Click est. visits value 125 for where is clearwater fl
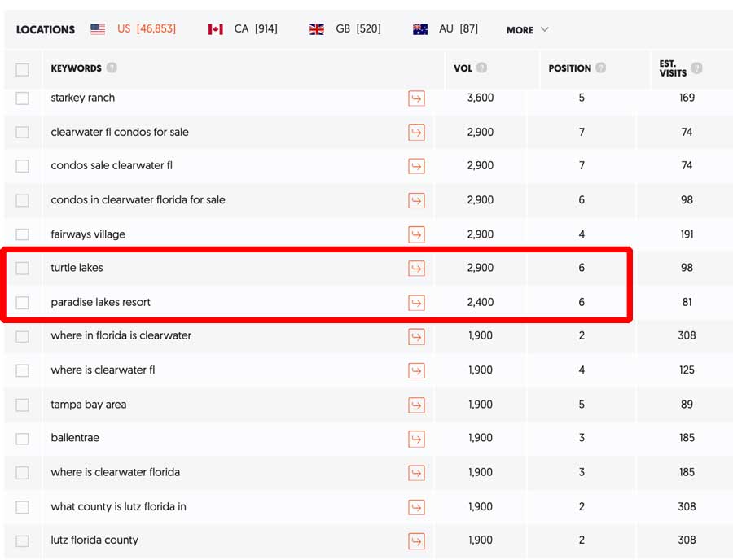Screen dimensions: 733x560 687,370
